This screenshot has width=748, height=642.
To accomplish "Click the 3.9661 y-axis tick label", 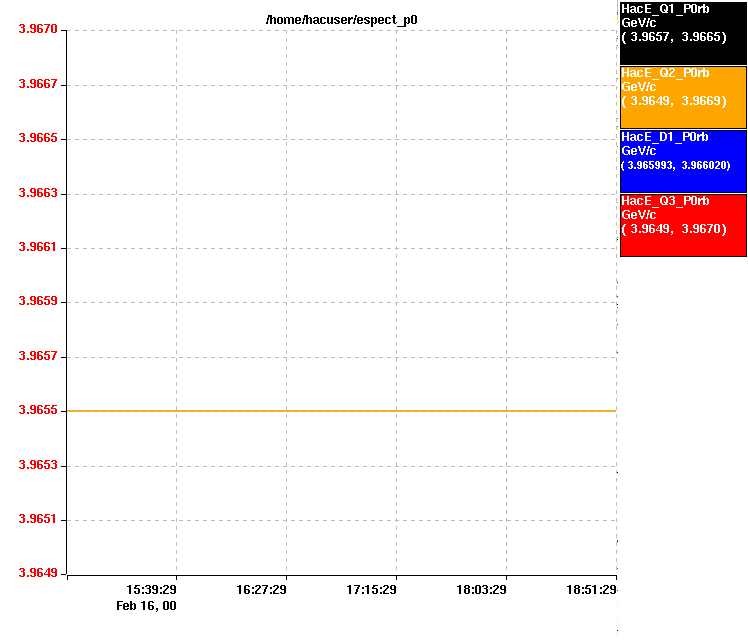I will point(38,248).
